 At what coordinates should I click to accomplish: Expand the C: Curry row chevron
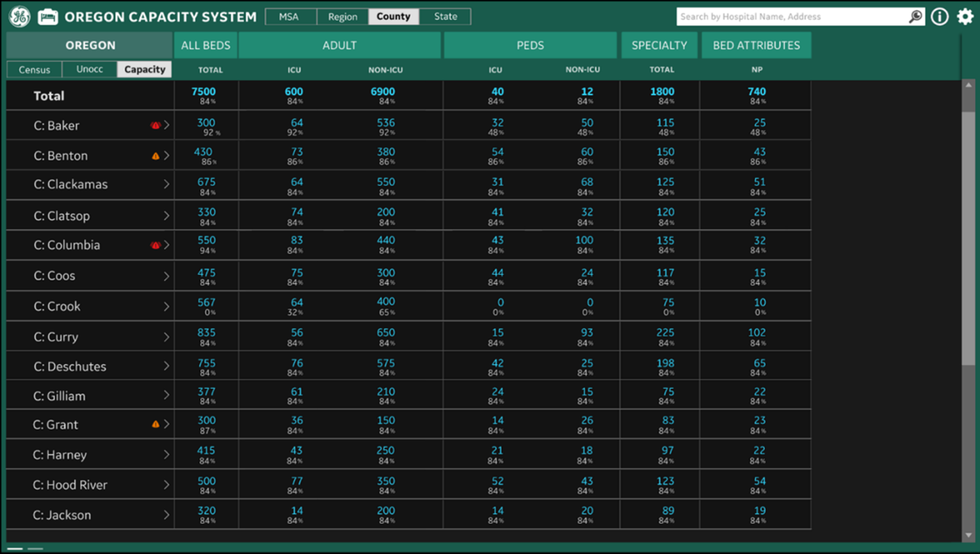(x=167, y=337)
